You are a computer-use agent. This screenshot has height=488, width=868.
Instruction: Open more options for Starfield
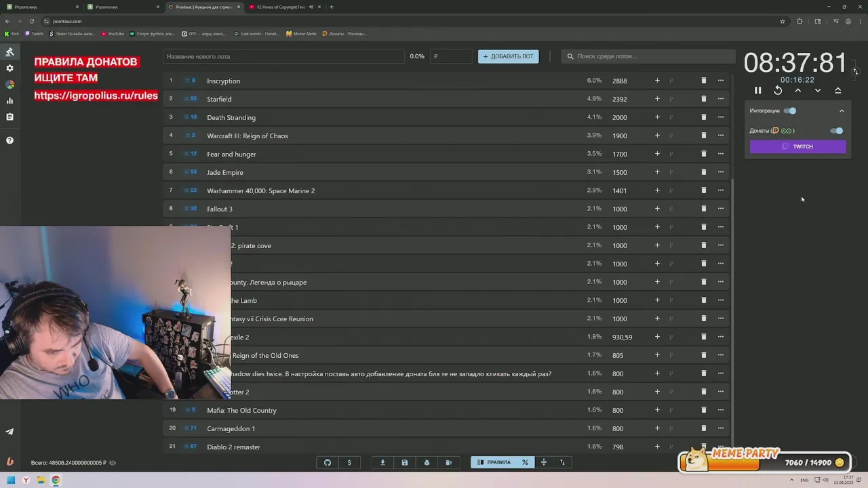point(721,99)
